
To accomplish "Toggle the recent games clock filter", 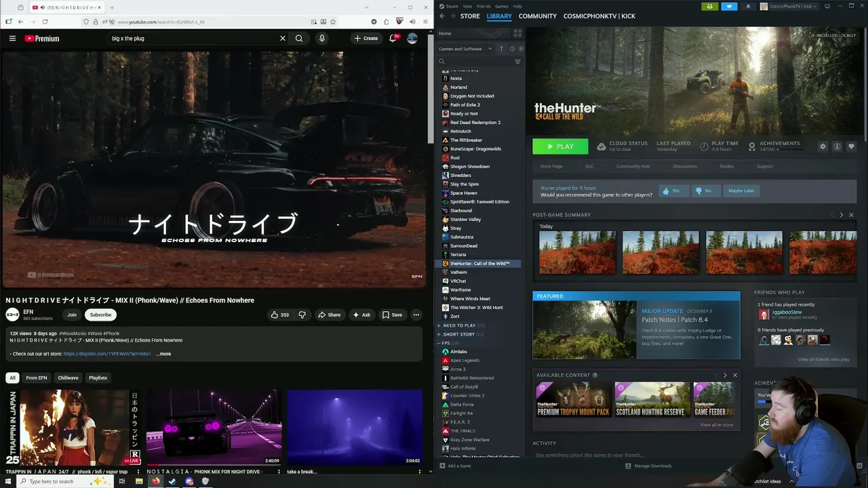I will pyautogui.click(x=512, y=49).
